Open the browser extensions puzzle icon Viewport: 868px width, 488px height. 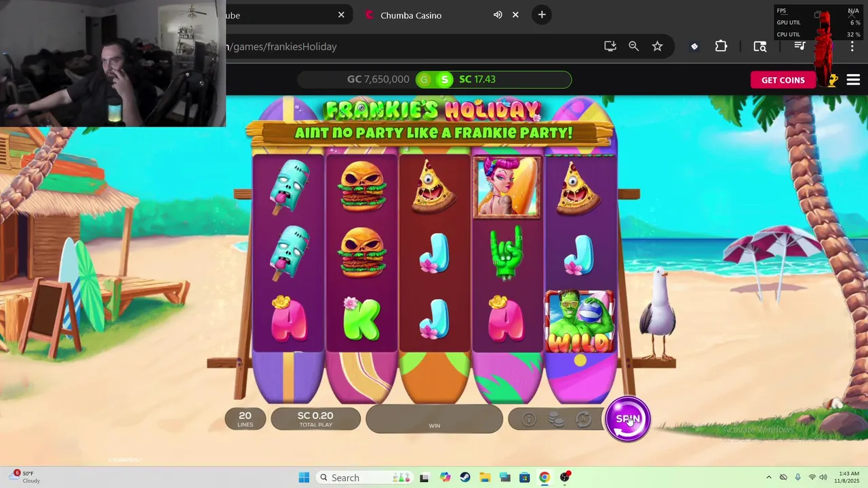coord(721,46)
